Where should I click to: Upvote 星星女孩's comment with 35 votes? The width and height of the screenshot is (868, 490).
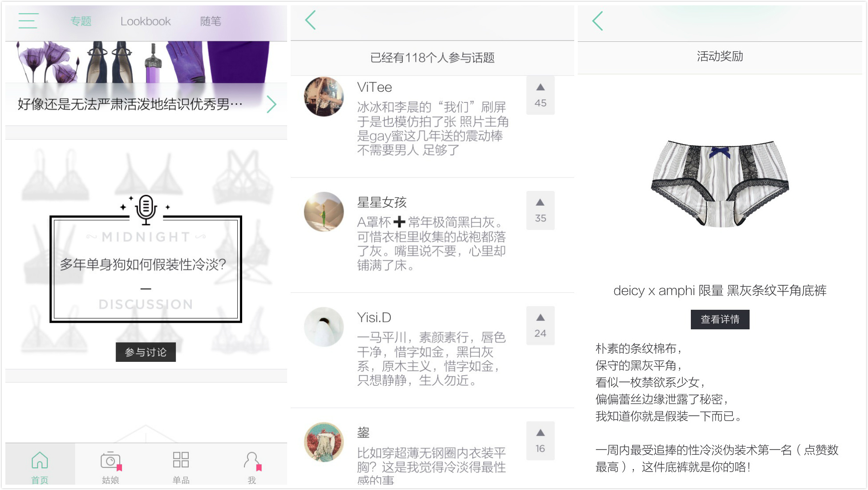pyautogui.click(x=540, y=211)
